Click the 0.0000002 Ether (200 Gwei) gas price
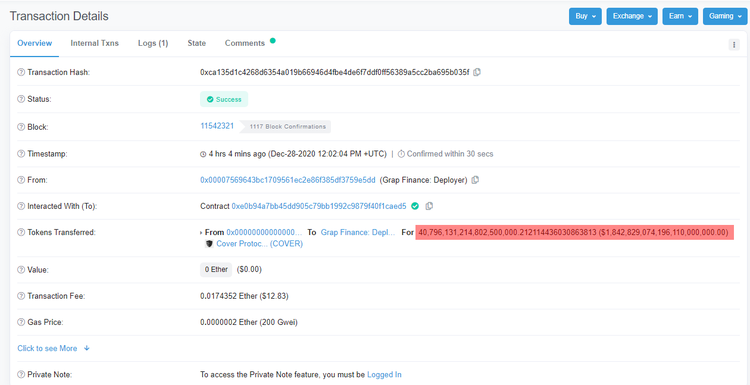The width and height of the screenshot is (750, 385). [249, 322]
